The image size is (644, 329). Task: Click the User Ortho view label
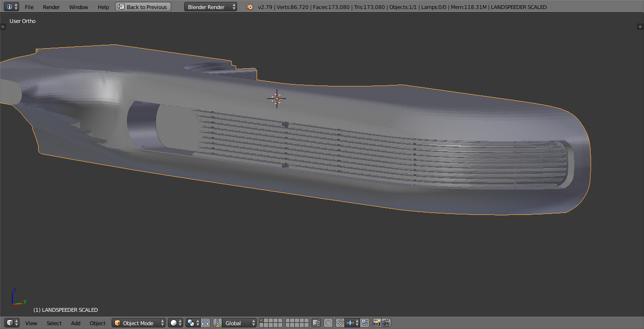[x=22, y=21]
